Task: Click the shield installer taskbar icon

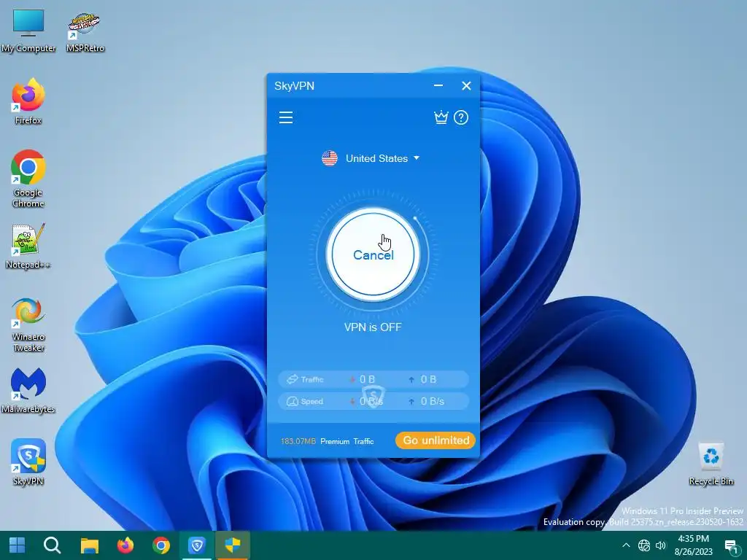Action: 233,545
